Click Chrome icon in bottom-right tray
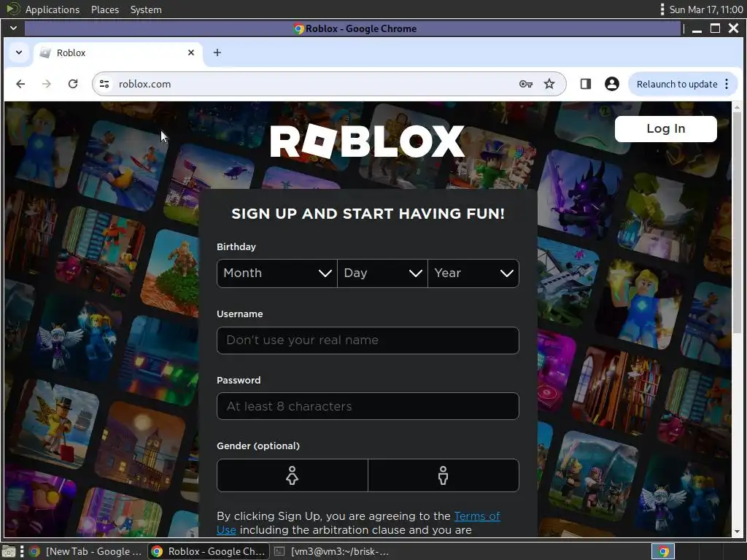747x560 pixels. coord(663,551)
